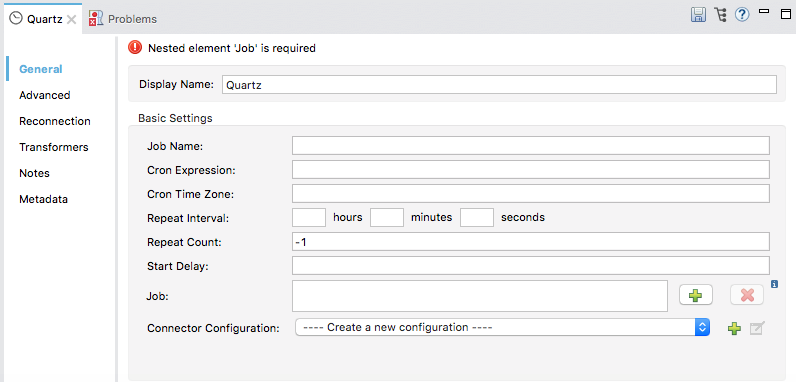
Task: Click the Job list box
Action: pyautogui.click(x=480, y=296)
